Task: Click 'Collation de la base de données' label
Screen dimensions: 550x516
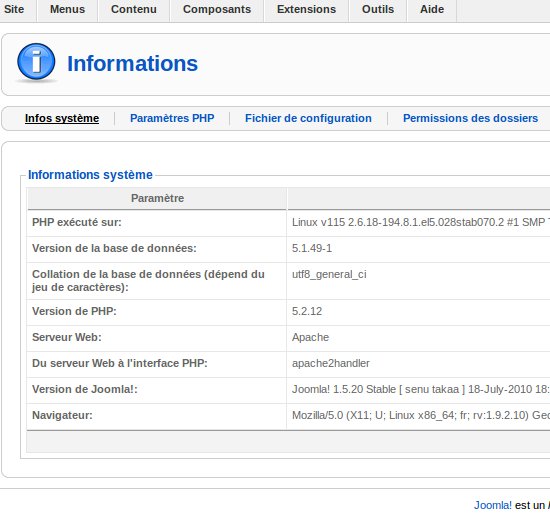Action: click(148, 281)
